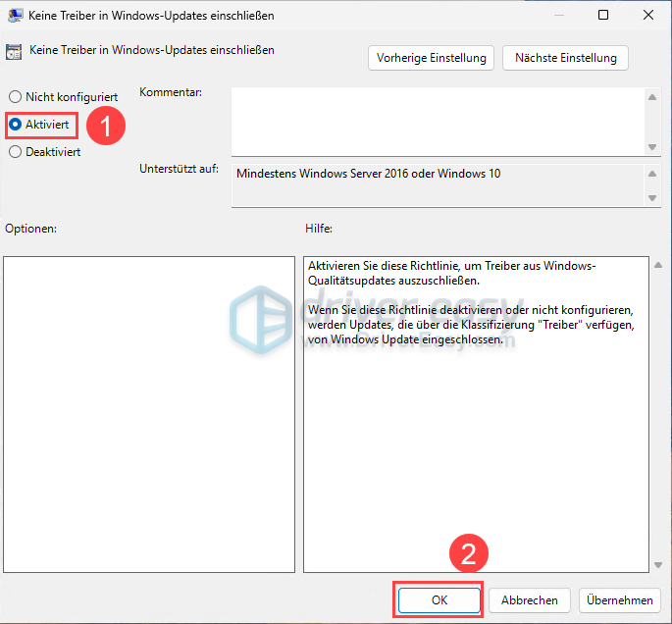Close the dialog with the X

click(648, 15)
